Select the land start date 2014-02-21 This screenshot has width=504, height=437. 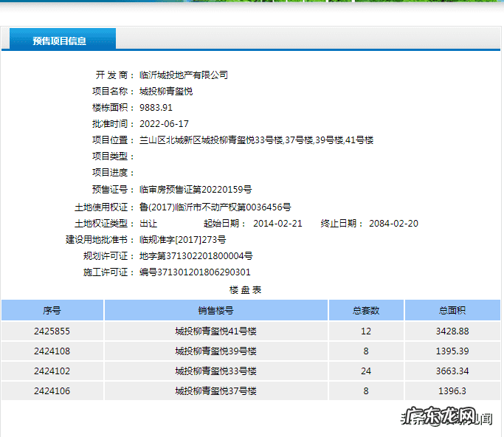click(x=277, y=224)
